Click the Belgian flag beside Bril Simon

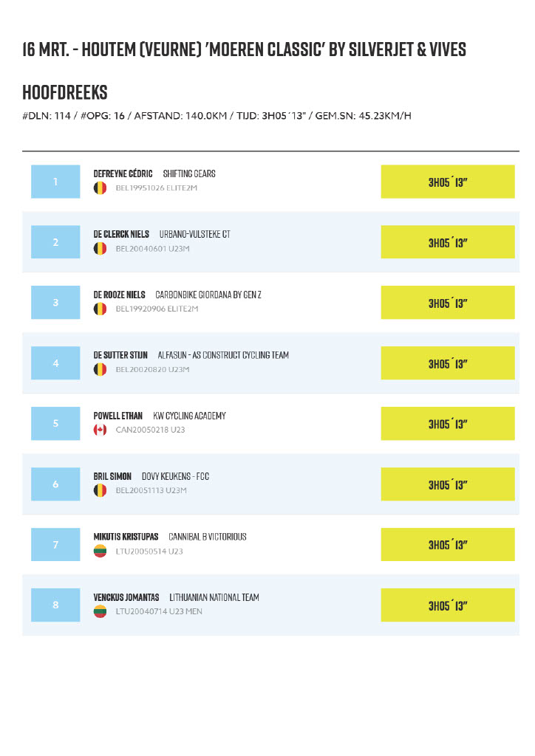(100, 491)
